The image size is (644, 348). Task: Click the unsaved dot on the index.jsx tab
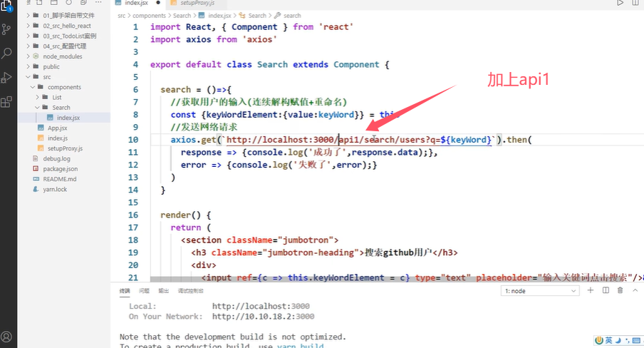point(158,2)
